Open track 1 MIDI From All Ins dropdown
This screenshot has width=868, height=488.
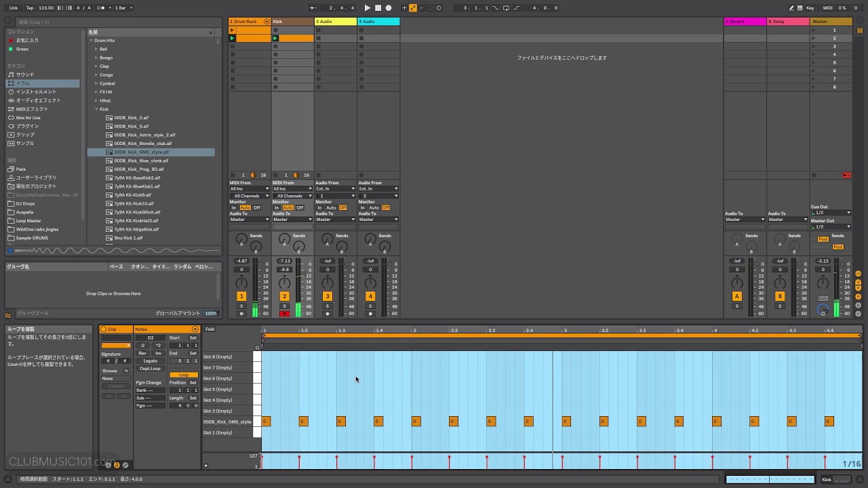coord(249,189)
